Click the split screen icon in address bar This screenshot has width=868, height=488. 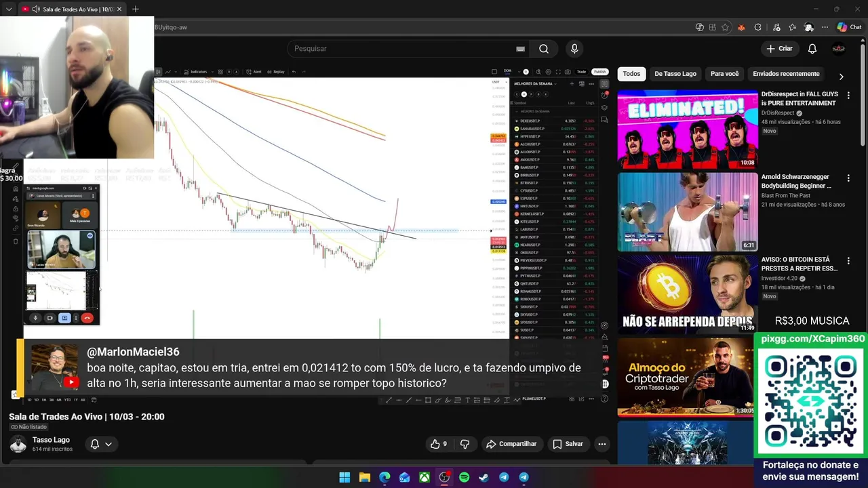click(713, 27)
